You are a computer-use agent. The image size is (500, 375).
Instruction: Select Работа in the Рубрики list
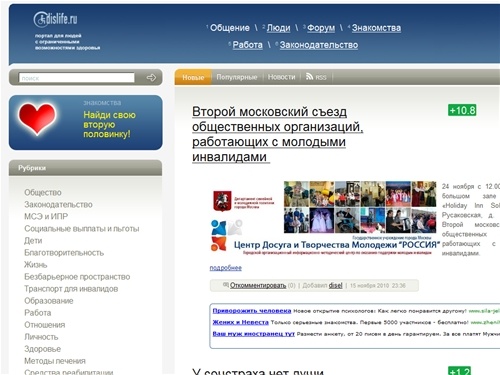38,313
